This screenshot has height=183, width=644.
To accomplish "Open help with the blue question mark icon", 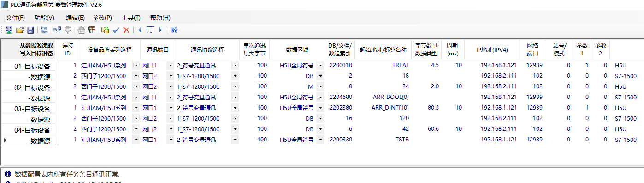I will (x=174, y=30).
